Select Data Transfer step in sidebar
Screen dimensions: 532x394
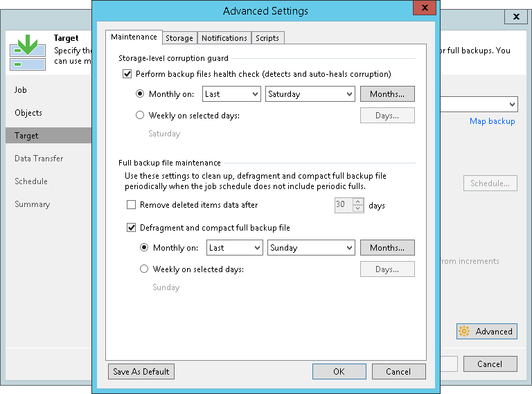click(x=39, y=159)
